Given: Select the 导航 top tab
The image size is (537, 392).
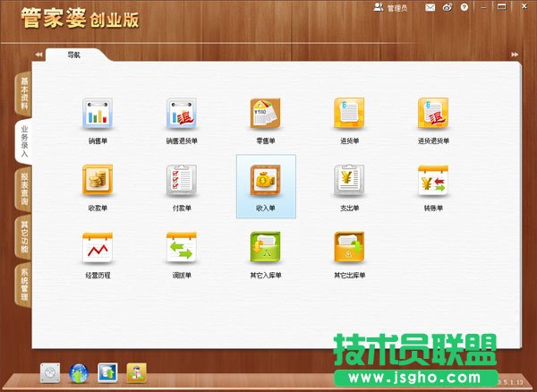Looking at the screenshot, I should 74,55.
